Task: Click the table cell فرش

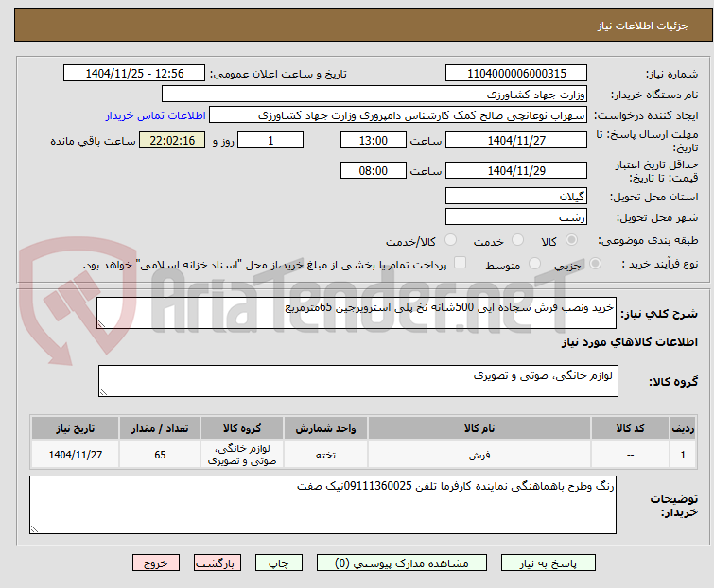Action: 479,454
